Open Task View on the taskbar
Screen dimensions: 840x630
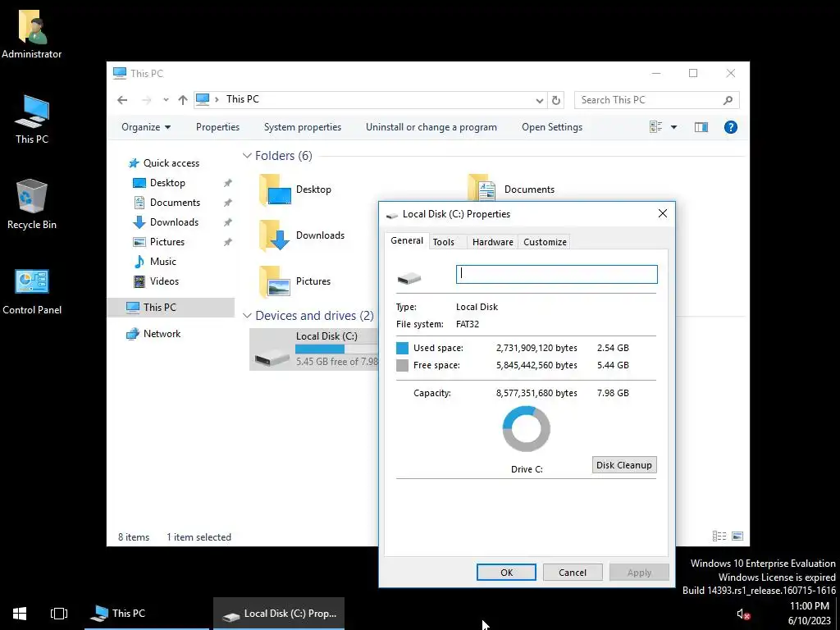pos(59,614)
